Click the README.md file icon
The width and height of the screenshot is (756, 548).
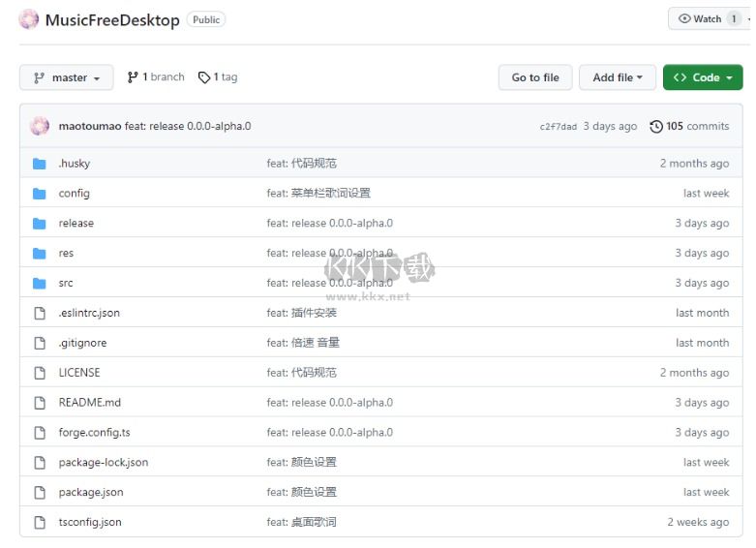40,403
